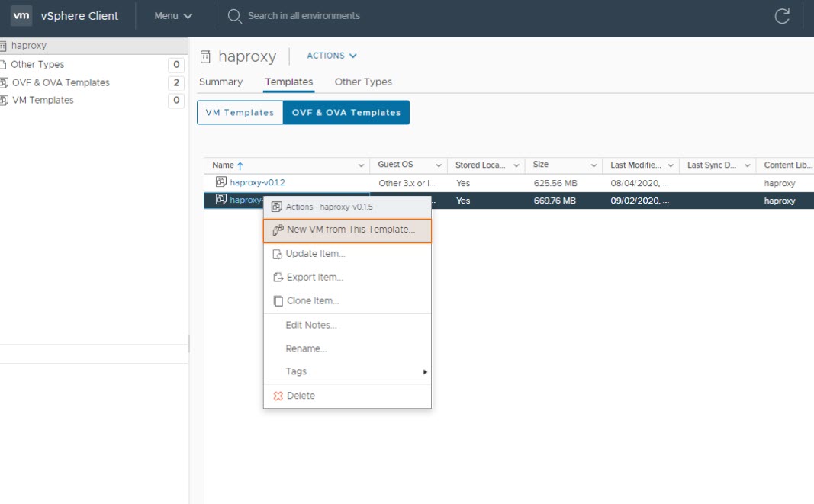Choose Clone Item from context menu
This screenshot has height=504, width=814.
tap(312, 301)
